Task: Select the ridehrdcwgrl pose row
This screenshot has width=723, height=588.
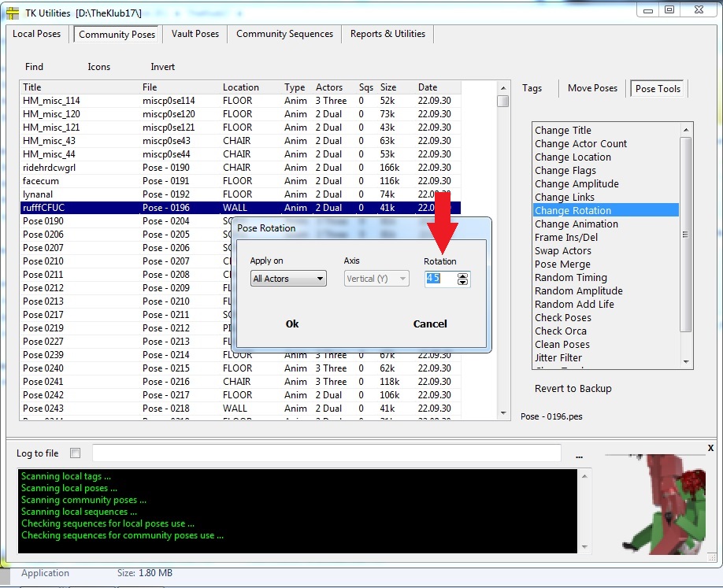Action: click(240, 168)
